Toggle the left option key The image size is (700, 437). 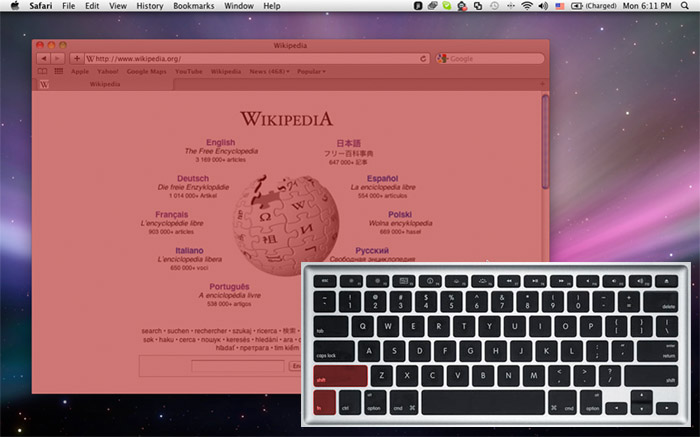(x=375, y=403)
